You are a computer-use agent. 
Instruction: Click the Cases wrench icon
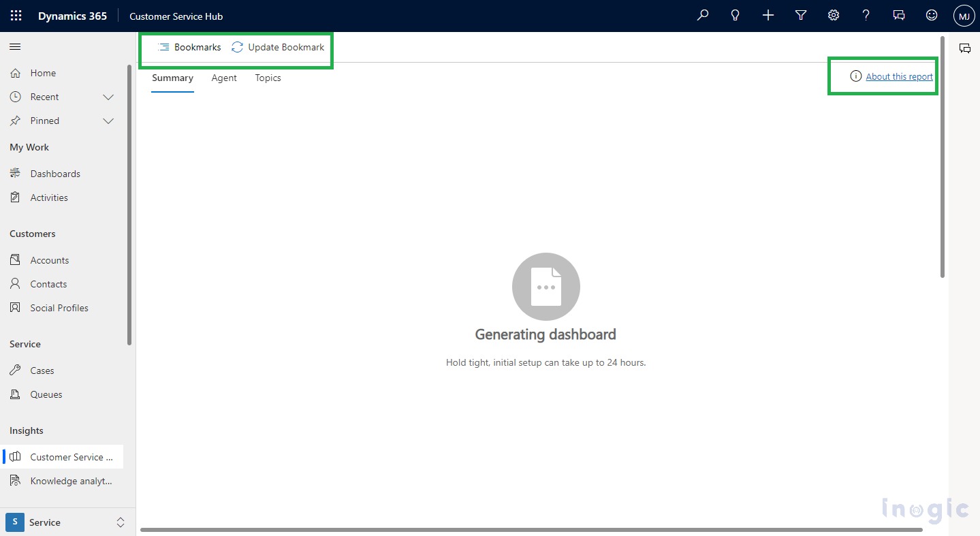coord(15,371)
